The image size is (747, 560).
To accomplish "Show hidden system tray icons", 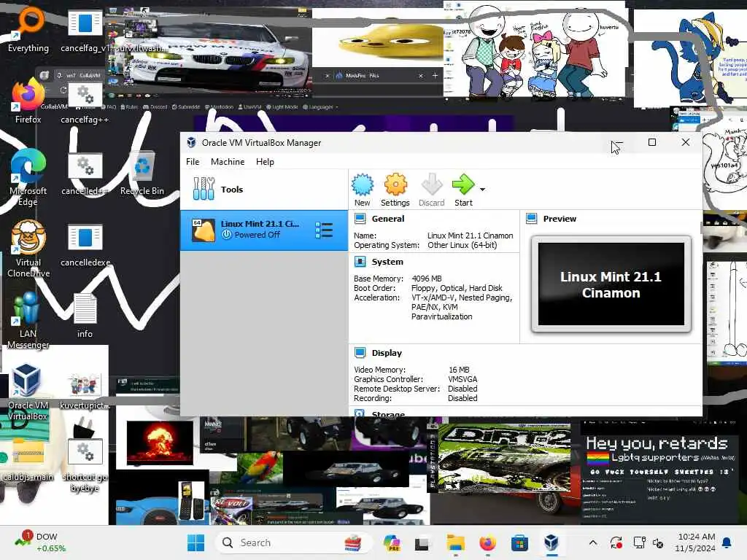I will pos(592,542).
